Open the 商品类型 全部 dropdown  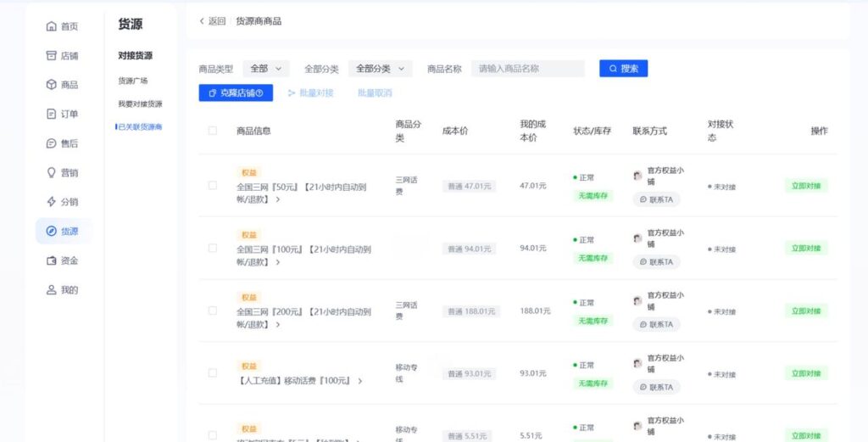(x=265, y=69)
